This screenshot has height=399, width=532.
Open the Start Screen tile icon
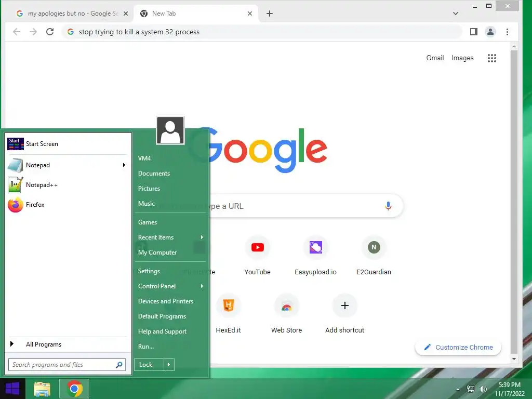point(15,144)
